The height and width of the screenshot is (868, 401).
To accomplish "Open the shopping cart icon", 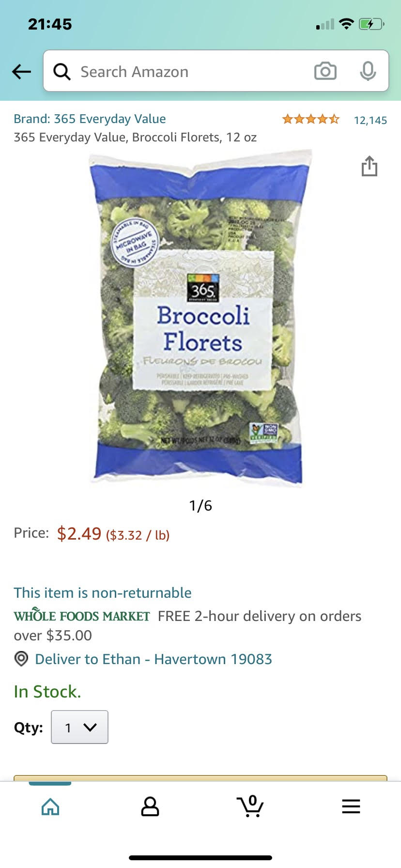I will (250, 806).
